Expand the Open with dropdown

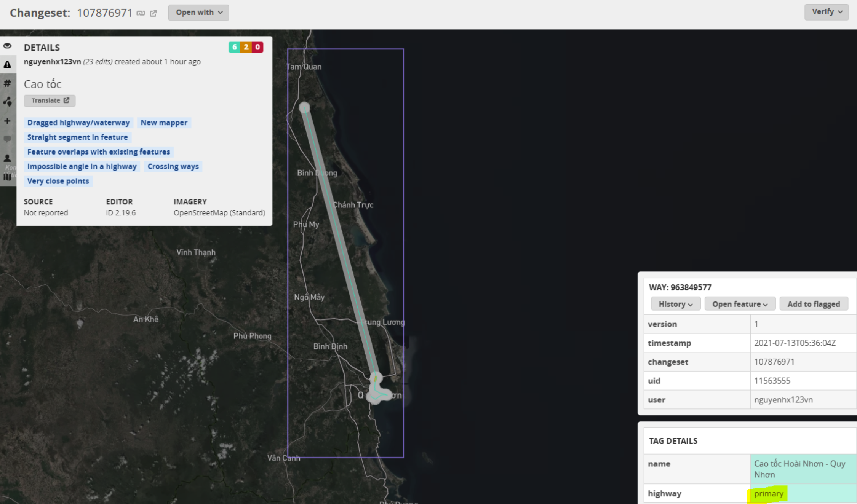coord(198,13)
